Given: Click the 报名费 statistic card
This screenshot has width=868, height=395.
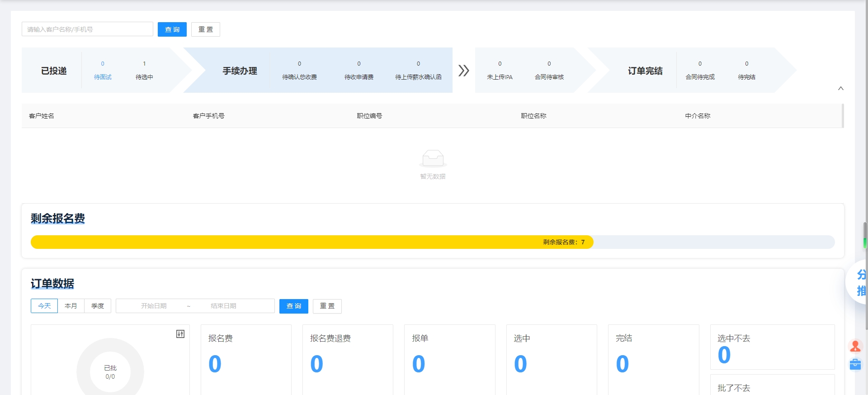Looking at the screenshot, I should tap(246, 360).
